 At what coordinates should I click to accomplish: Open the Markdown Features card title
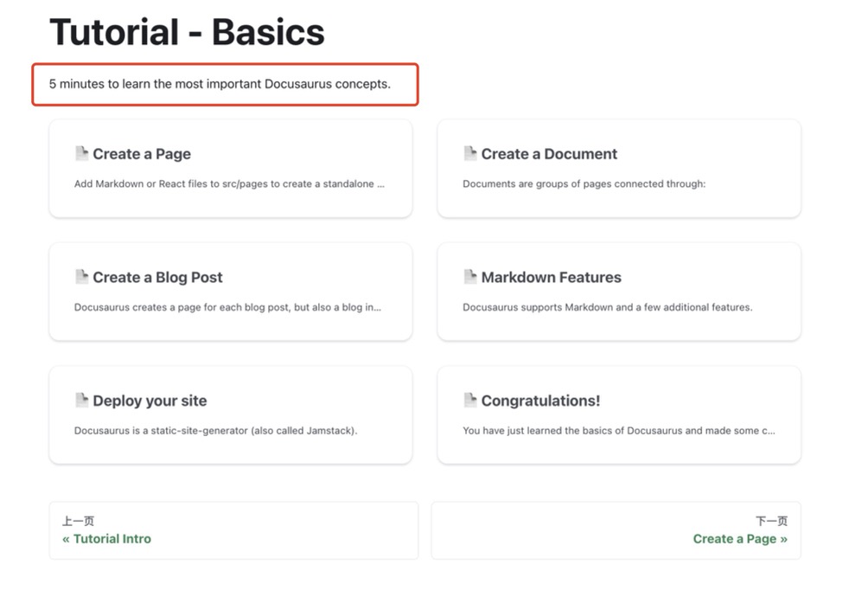pyautogui.click(x=551, y=278)
